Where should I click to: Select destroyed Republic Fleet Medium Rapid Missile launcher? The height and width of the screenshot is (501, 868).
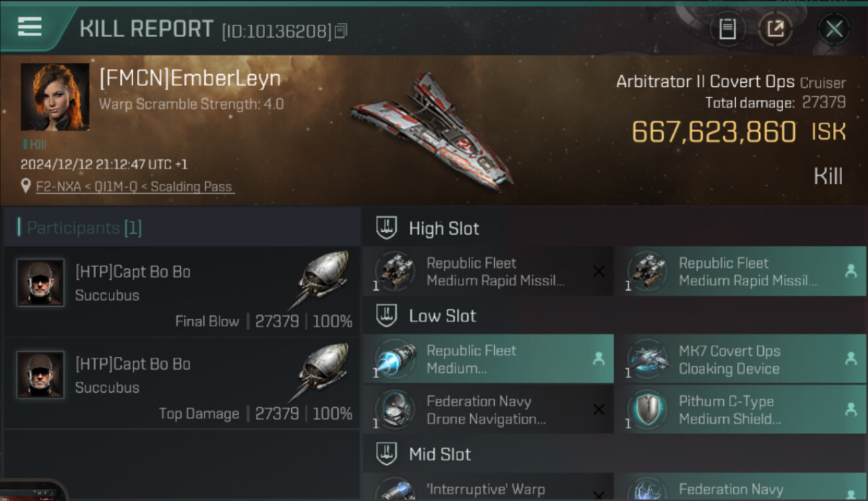pos(488,271)
